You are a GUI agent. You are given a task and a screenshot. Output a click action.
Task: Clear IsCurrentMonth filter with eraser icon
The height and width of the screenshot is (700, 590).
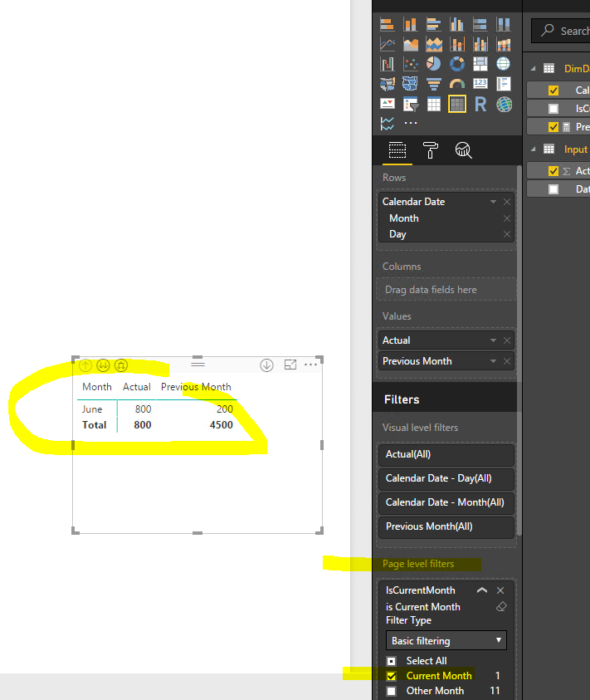point(501,607)
